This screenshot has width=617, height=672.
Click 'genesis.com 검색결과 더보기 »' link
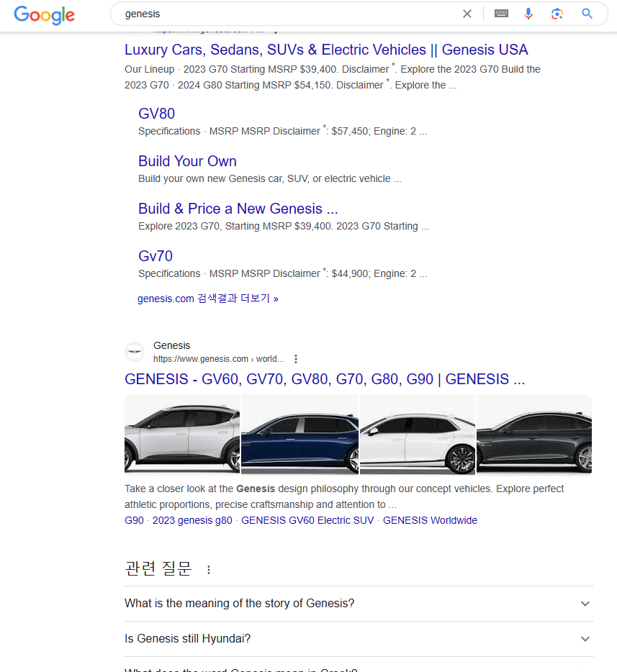coord(210,298)
